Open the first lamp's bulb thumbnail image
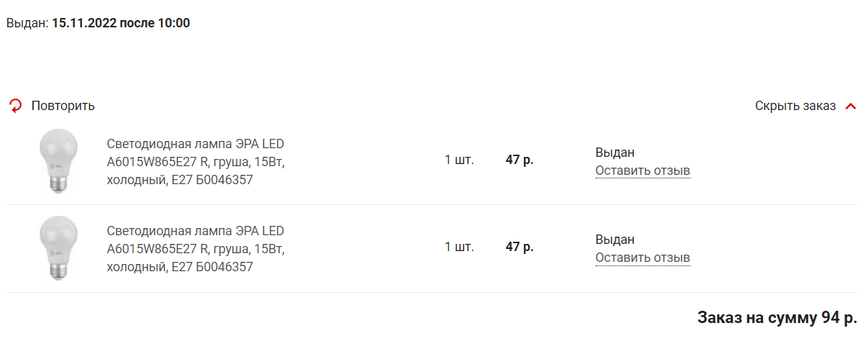Screen dimensions: 868x341 tap(57, 160)
